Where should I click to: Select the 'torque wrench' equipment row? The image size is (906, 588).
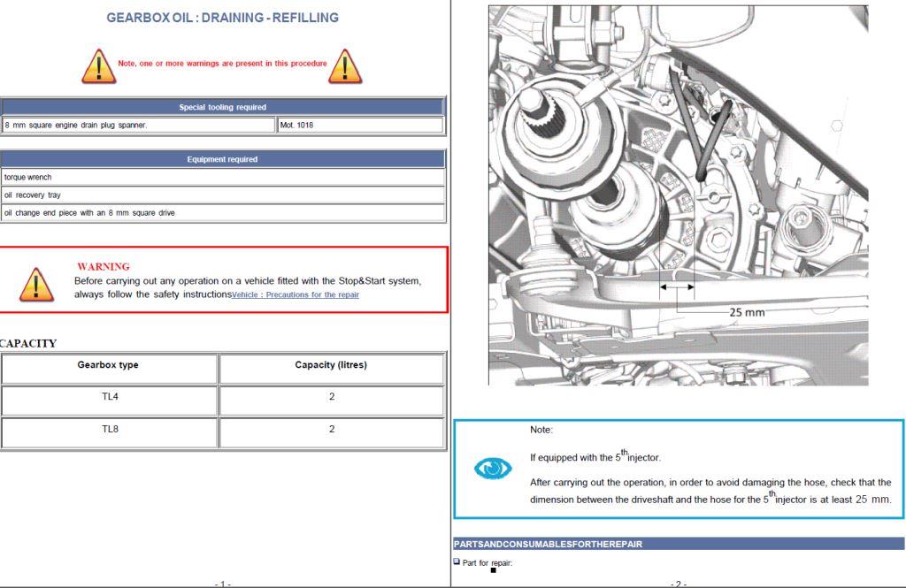coord(222,177)
